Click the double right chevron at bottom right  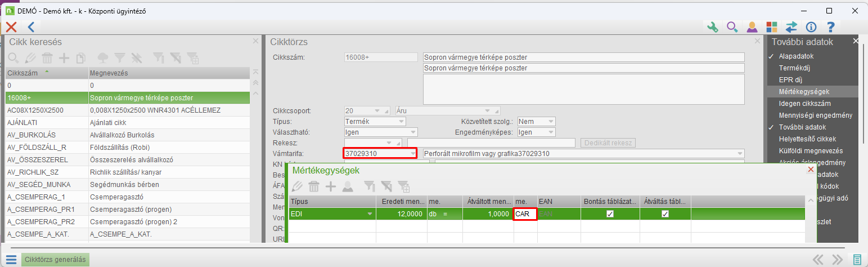(838, 260)
